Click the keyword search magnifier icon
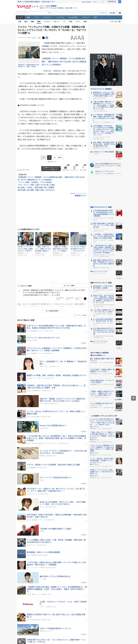Screen dimensions: 138x644 click(x=49, y=13)
